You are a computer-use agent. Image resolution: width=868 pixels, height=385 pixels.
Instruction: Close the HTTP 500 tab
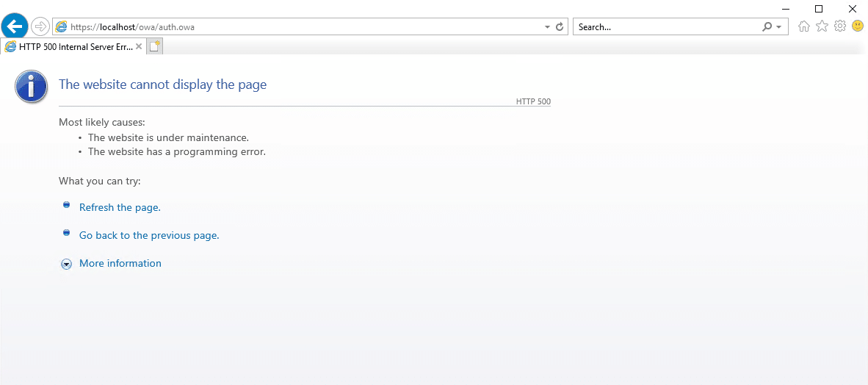(139, 46)
